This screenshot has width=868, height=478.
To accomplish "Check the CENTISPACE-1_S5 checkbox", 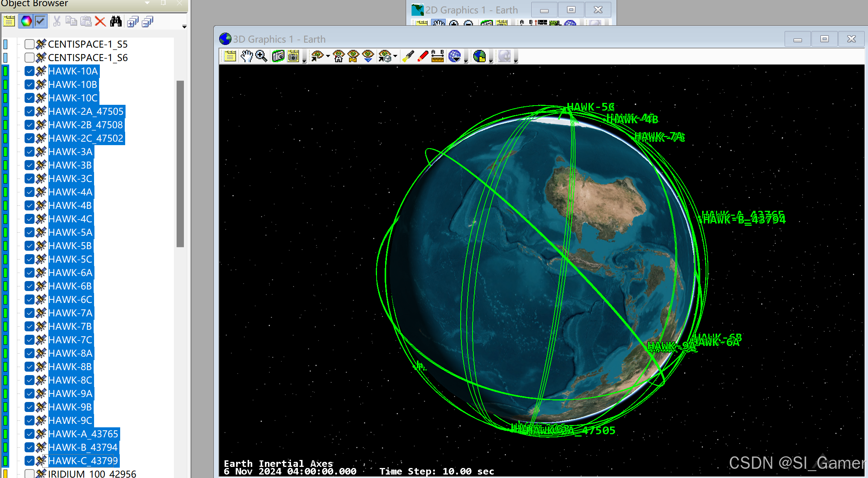I will pos(30,44).
